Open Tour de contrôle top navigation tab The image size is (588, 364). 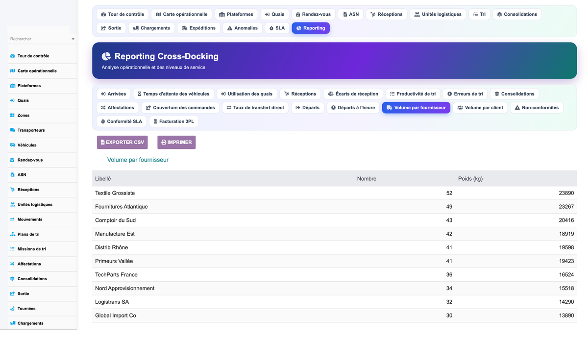(122, 14)
